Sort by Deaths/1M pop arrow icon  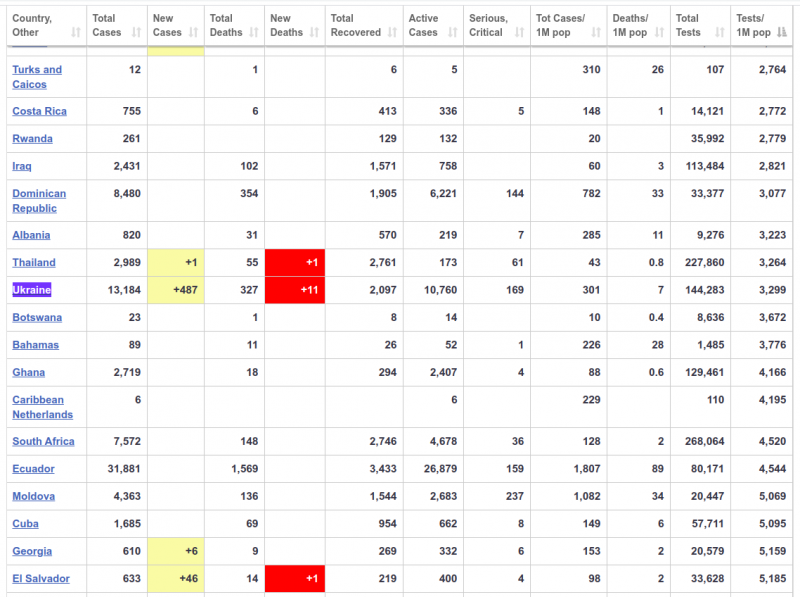[660, 33]
